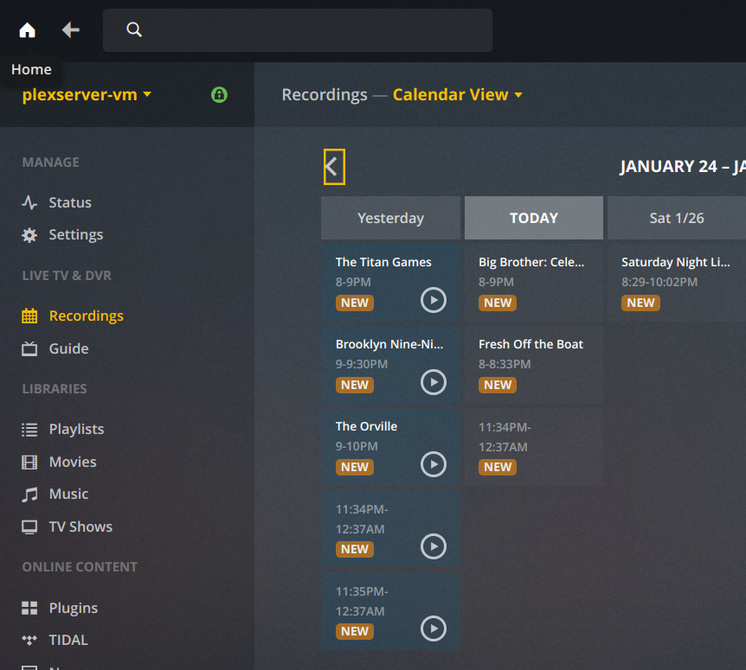Viewport: 746px width, 670px height.
Task: Click the Status activity icon
Action: (x=29, y=203)
